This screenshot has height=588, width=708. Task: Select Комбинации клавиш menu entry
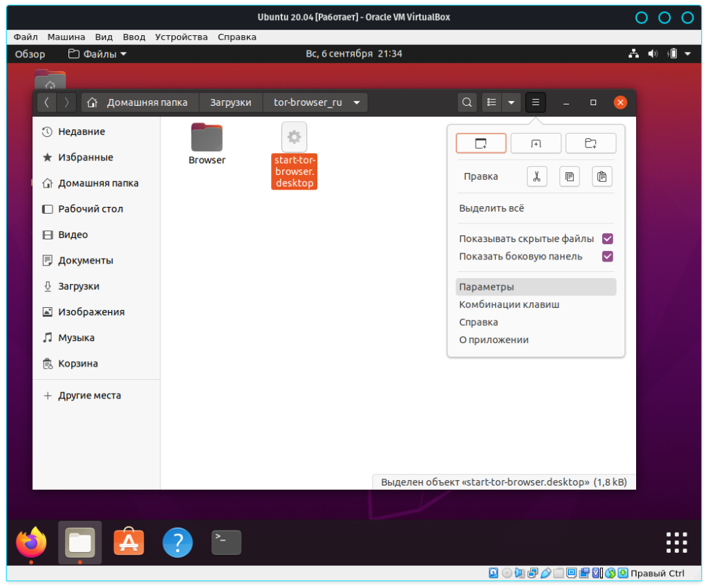coord(509,304)
